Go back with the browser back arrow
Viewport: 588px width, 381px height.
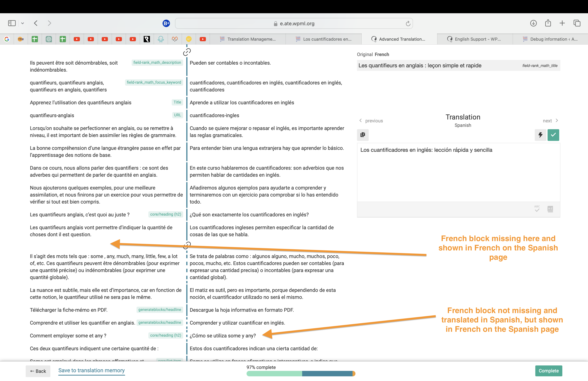click(x=36, y=23)
